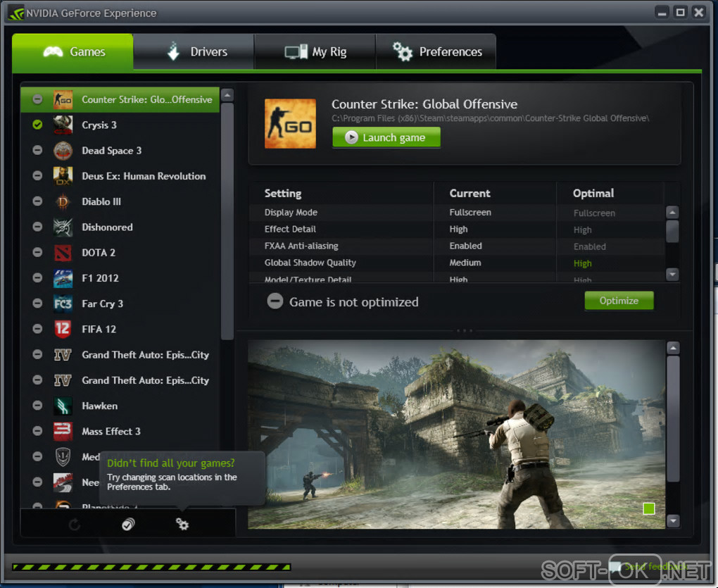Click the NVIDIA logo in title bar
This screenshot has height=588, width=718.
tap(16, 13)
